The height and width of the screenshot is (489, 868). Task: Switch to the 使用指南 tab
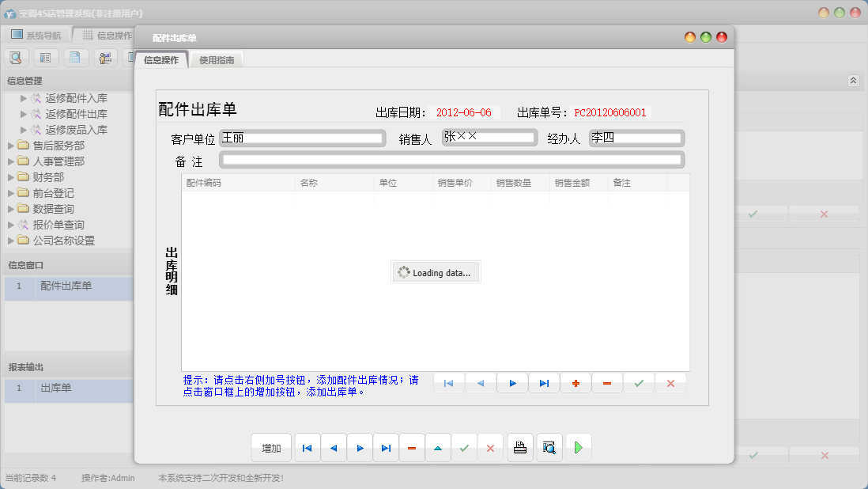[x=217, y=60]
